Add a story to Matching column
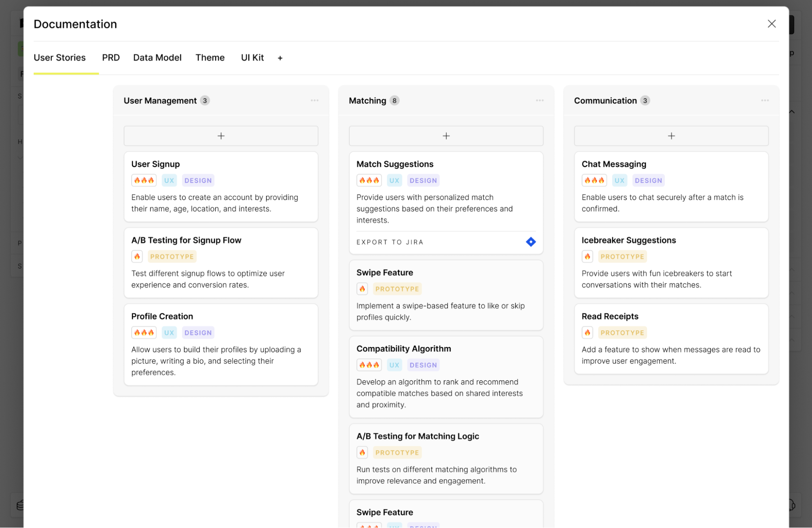The image size is (812, 528). pyautogui.click(x=446, y=136)
